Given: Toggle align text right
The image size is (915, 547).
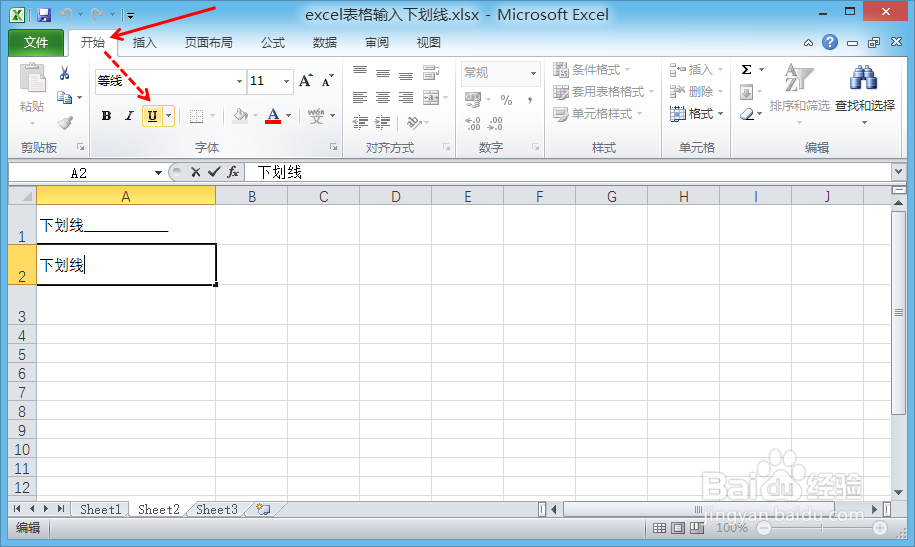Looking at the screenshot, I should 406,97.
